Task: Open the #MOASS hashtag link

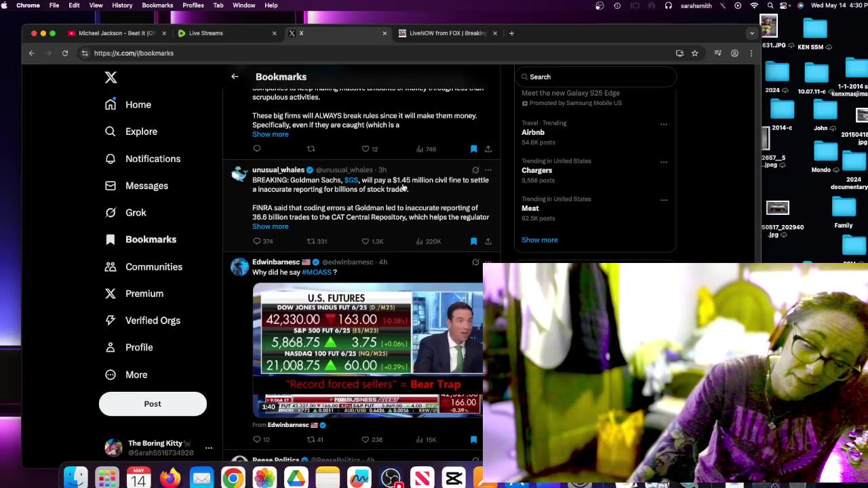Action: (x=317, y=272)
